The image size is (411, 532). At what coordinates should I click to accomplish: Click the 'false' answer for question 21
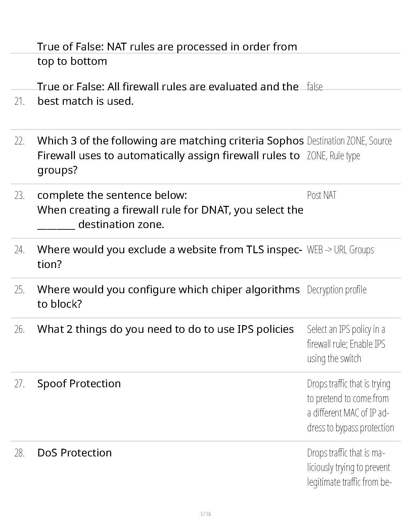315,87
